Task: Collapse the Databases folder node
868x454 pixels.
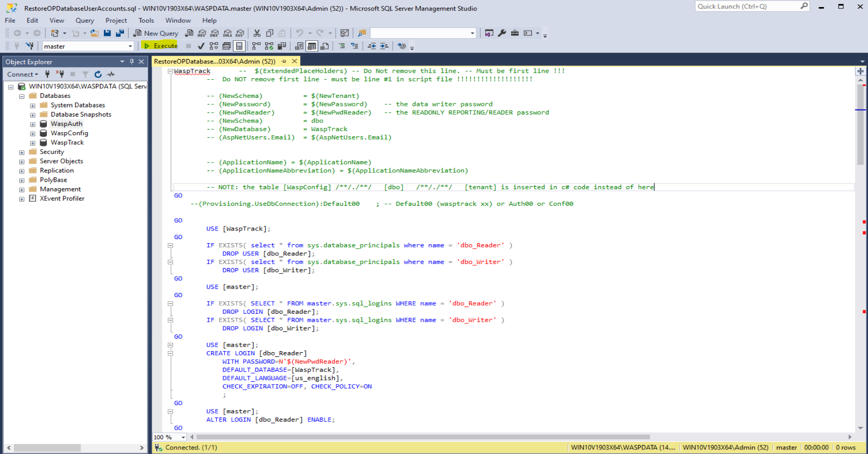Action: tap(22, 96)
